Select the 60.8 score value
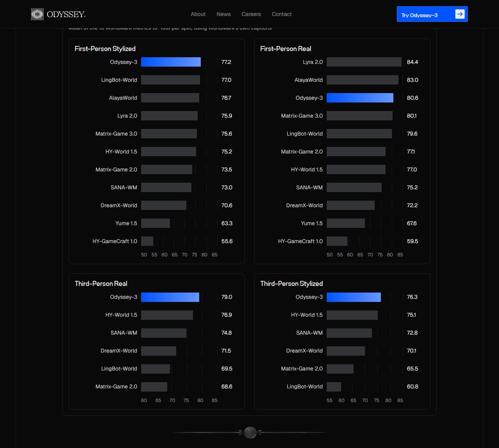 coord(412,386)
